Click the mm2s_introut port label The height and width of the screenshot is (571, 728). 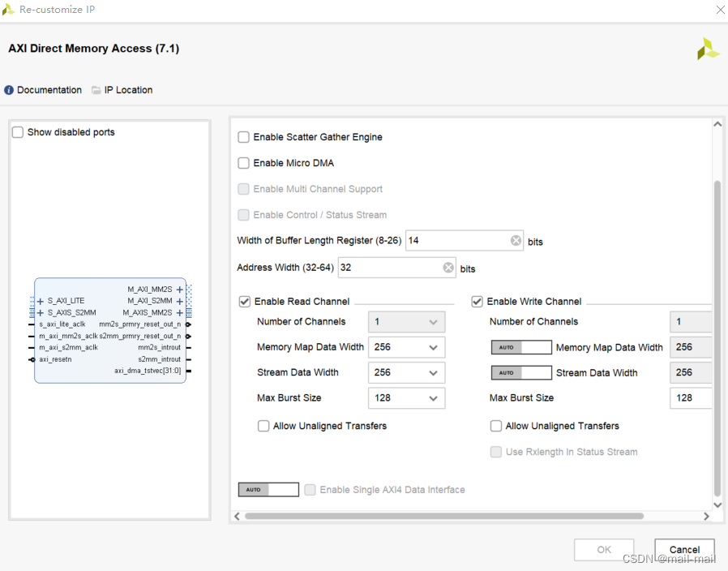pos(159,347)
